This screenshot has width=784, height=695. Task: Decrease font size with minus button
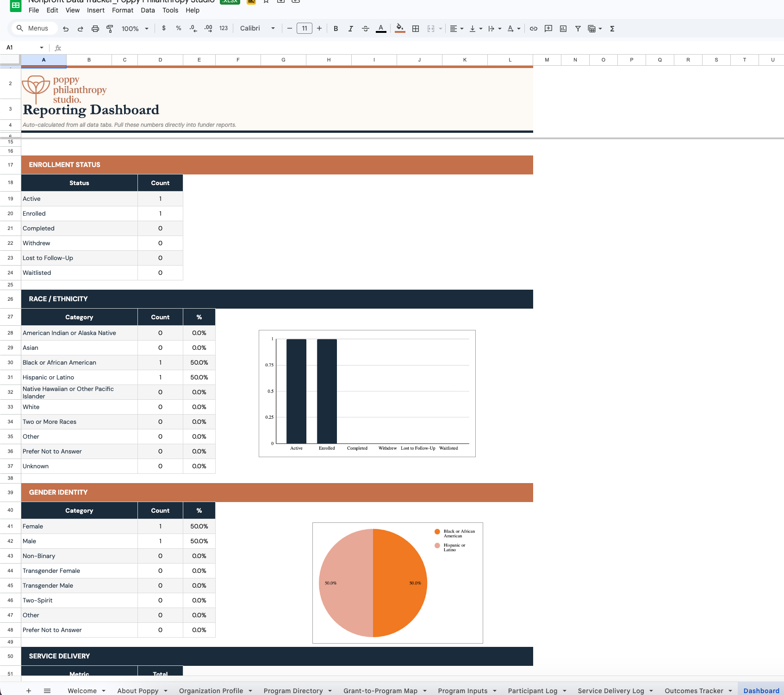pos(290,29)
